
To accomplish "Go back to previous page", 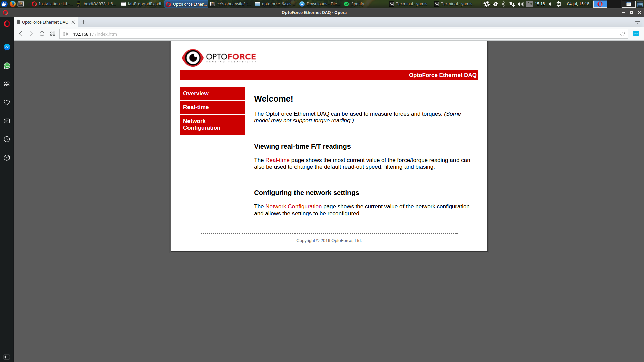I will (21, 34).
